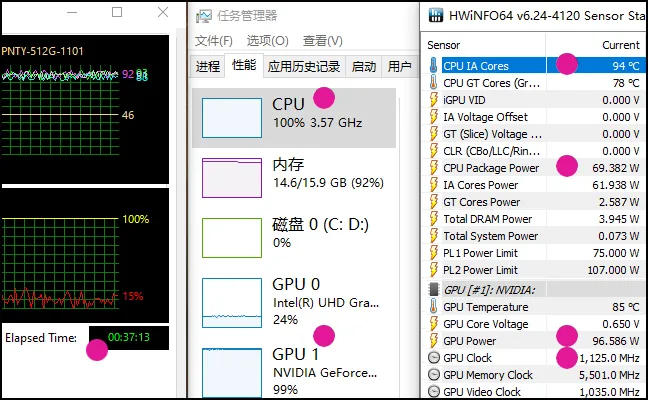
Task: Click the lightning icon beside GPU Core Voltage
Action: coord(434,324)
